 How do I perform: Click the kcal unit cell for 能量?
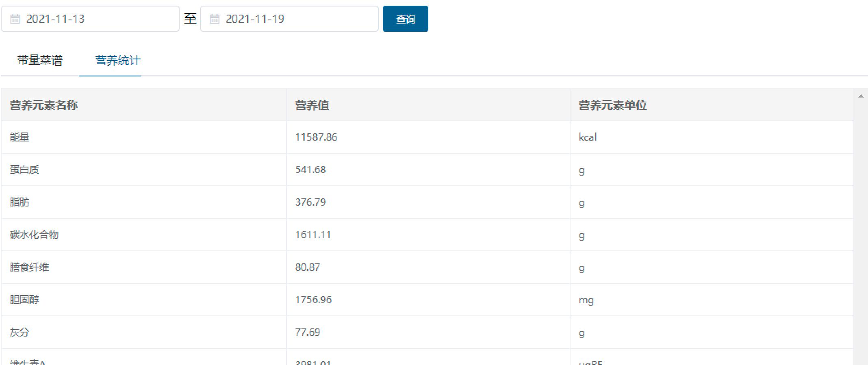coord(588,137)
